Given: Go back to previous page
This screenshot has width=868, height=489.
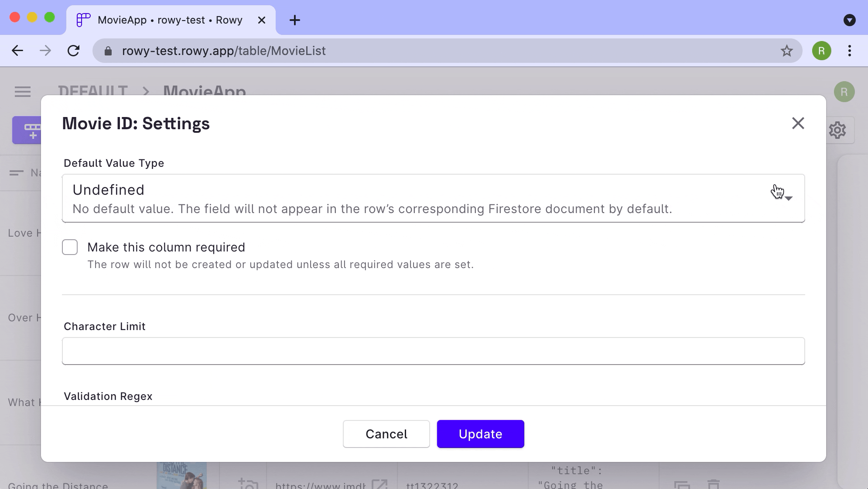Looking at the screenshot, I should click(x=17, y=51).
